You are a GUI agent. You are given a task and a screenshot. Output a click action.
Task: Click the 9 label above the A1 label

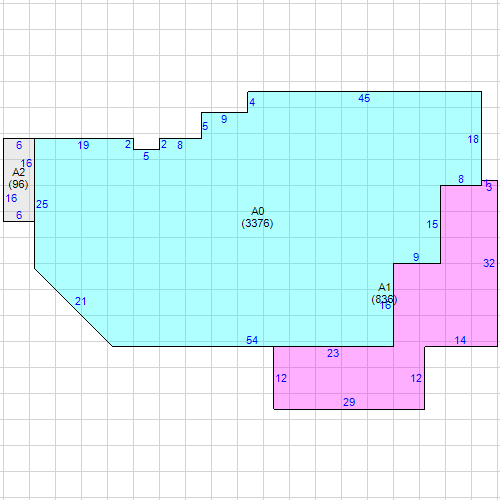(416, 257)
